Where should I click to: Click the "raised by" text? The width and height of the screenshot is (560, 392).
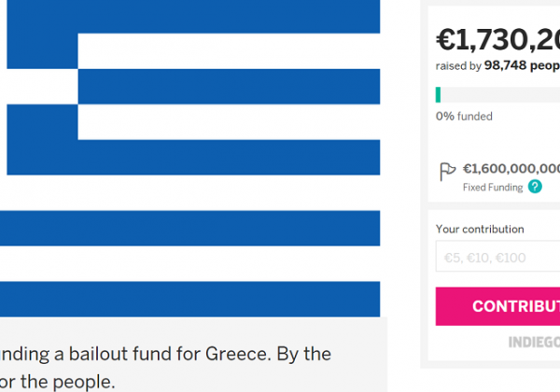(458, 65)
